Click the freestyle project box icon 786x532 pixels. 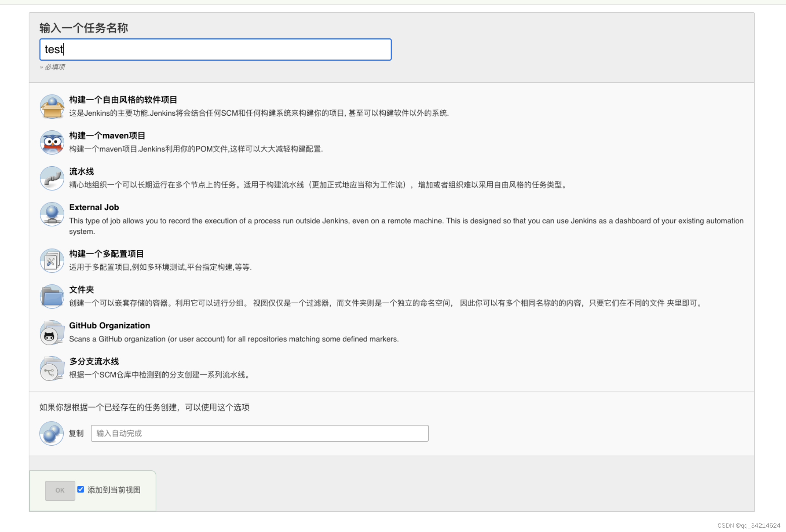click(52, 106)
